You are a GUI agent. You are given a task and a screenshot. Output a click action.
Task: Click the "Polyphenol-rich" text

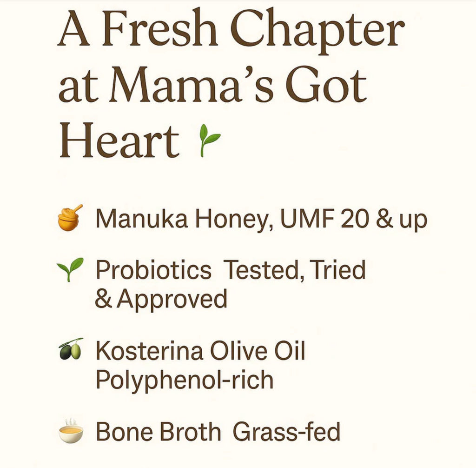click(184, 380)
